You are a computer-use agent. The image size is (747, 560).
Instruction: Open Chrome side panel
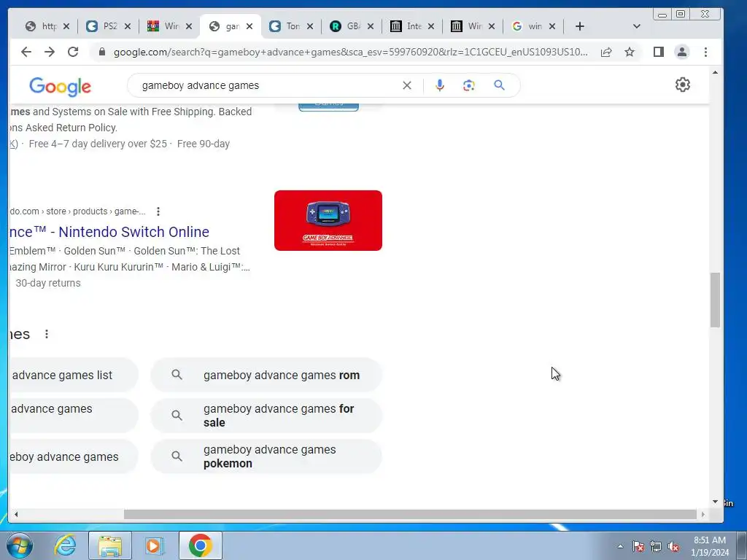(x=659, y=52)
